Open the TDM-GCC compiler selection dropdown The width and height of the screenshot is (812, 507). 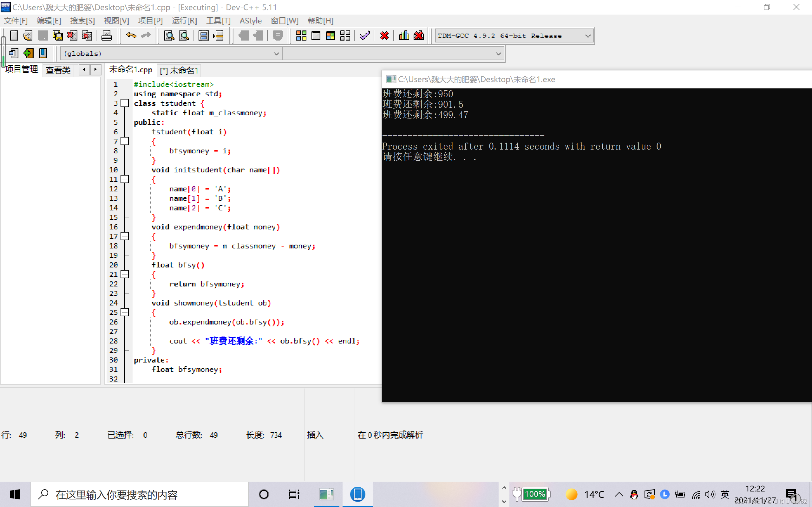[x=587, y=36]
